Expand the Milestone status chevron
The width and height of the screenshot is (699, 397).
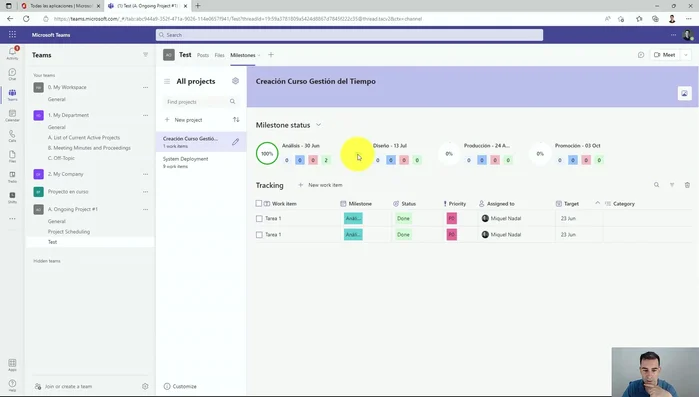coord(318,125)
